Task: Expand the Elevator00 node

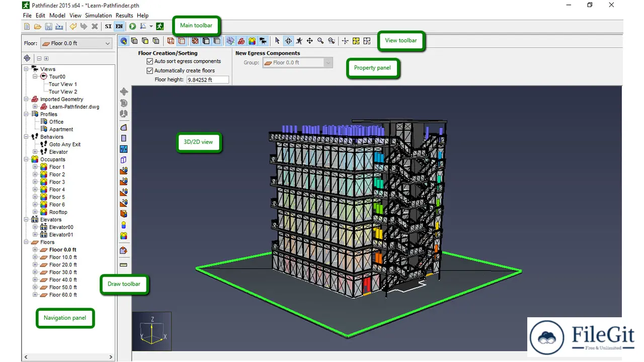Action: (35, 227)
